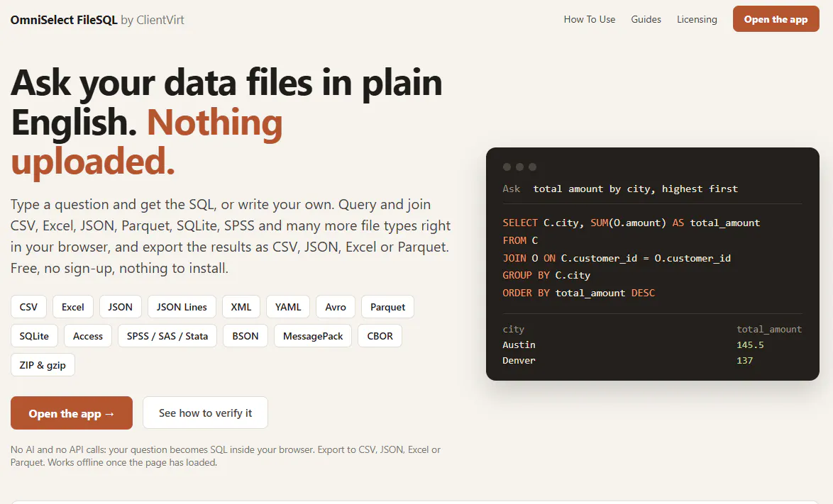833x504 pixels.
Task: Click the 'FROM C' SQL line
Action: [520, 240]
